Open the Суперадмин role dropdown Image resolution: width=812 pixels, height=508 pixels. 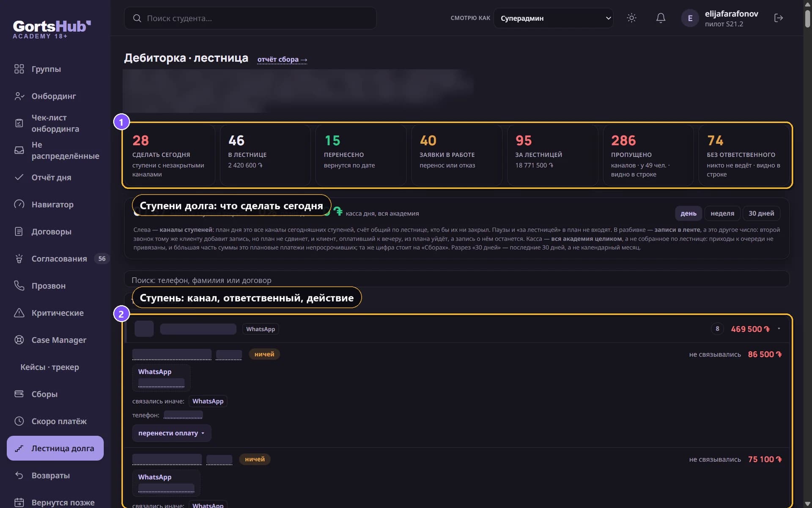pyautogui.click(x=553, y=18)
